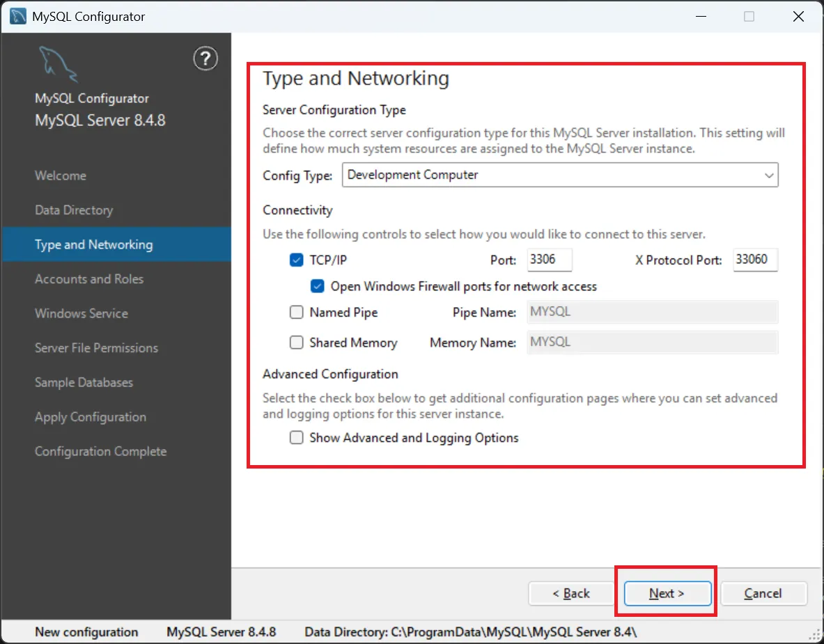
Task: Enable the Shared Memory checkbox
Action: point(297,343)
